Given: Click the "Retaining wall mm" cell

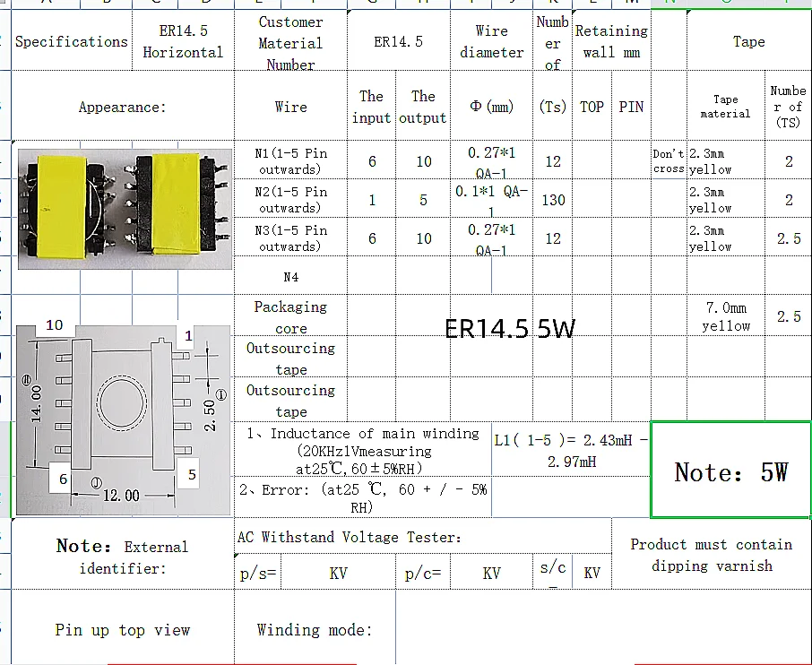Looking at the screenshot, I should [x=611, y=39].
